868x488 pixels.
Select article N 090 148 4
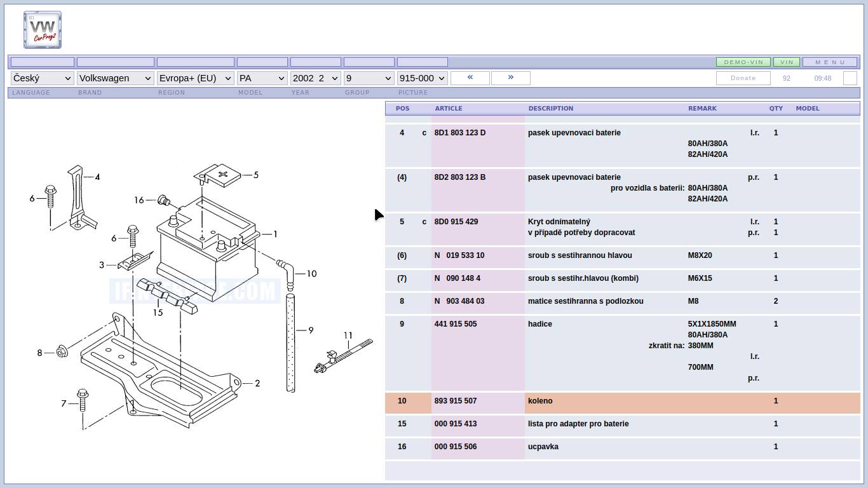[458, 278]
